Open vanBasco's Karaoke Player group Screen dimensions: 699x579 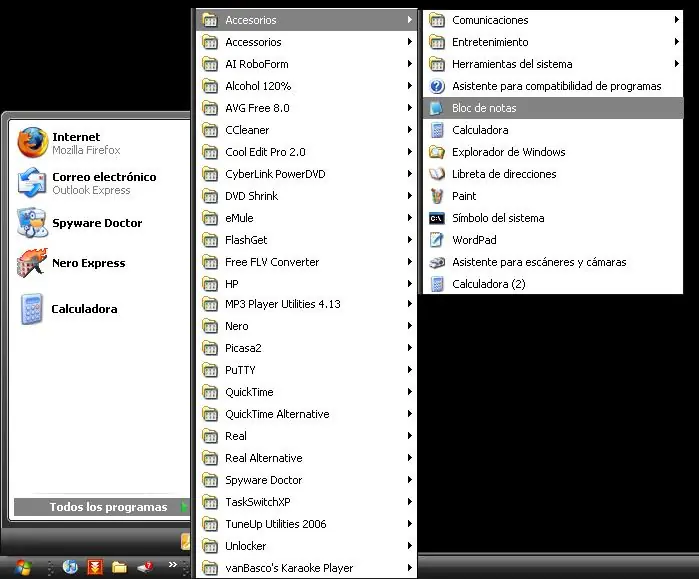[x=307, y=568]
